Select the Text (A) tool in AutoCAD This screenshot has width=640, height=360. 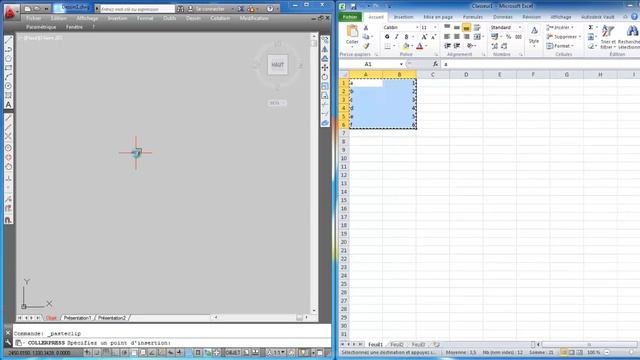pos(8,104)
